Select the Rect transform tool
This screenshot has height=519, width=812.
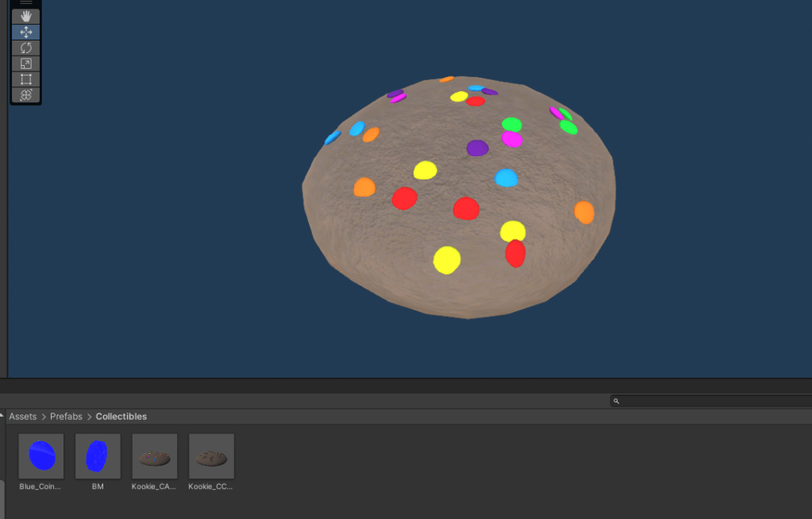25,79
